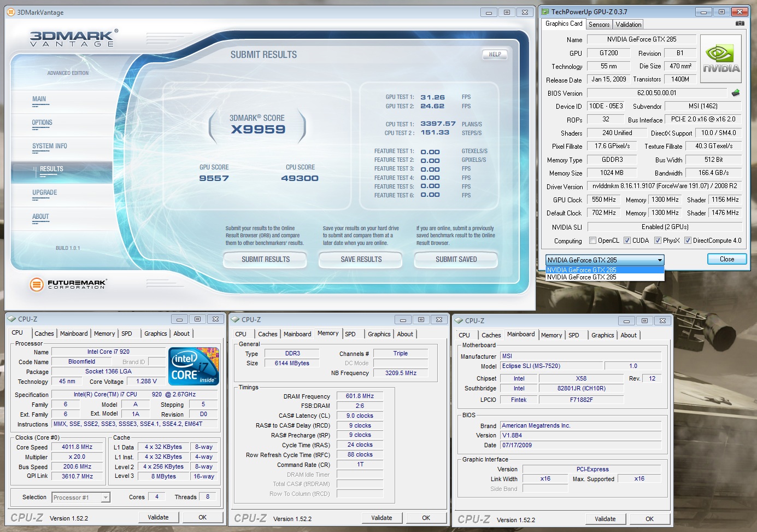
Task: Open Graphics tab in CPU-Z Mainboard window
Action: (x=603, y=335)
